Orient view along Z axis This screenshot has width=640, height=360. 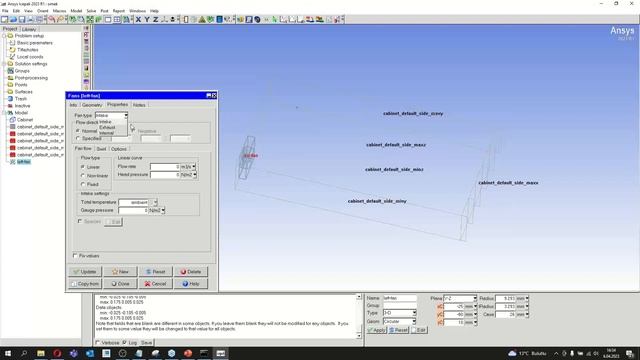(156, 19)
